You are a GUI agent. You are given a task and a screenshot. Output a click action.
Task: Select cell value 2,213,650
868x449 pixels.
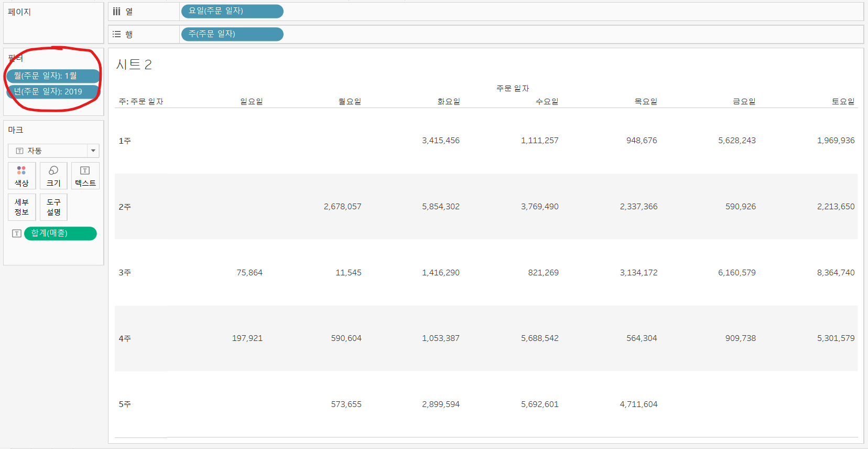[836, 207]
